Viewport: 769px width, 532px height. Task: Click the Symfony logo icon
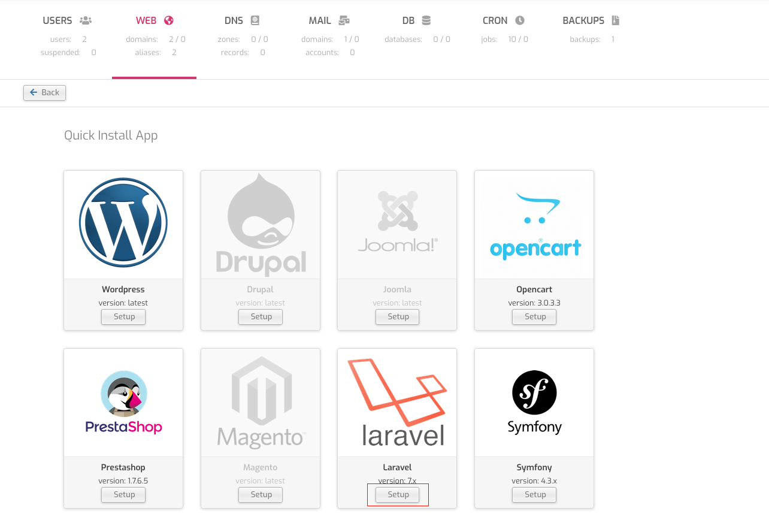[534, 402]
